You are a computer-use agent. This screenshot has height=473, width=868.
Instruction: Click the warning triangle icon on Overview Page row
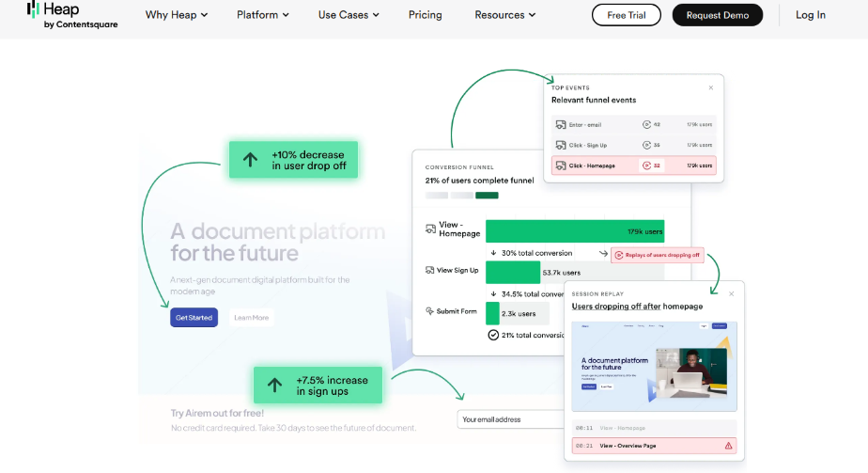point(729,446)
